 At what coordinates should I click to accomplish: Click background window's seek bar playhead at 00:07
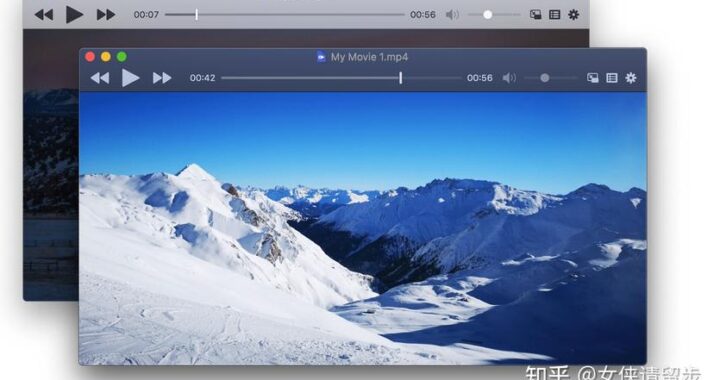coord(197,15)
